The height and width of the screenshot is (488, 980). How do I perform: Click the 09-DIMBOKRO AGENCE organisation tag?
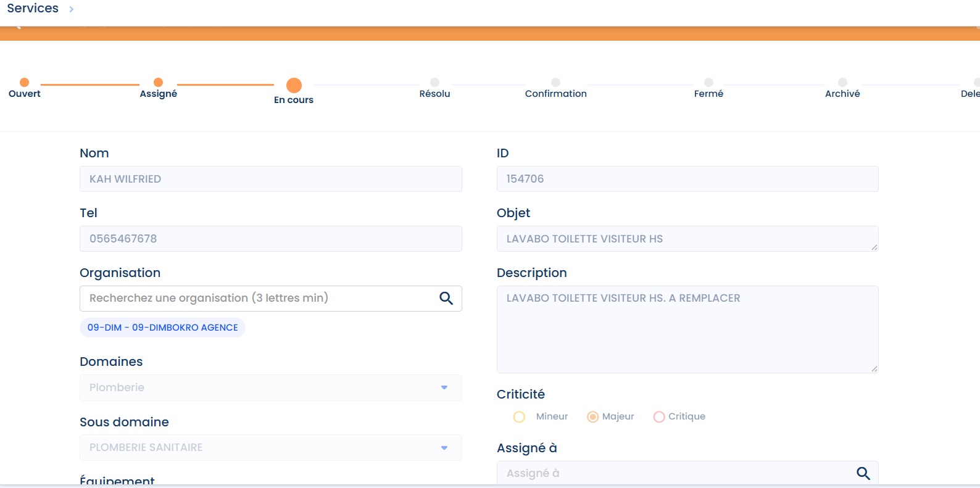162,328
